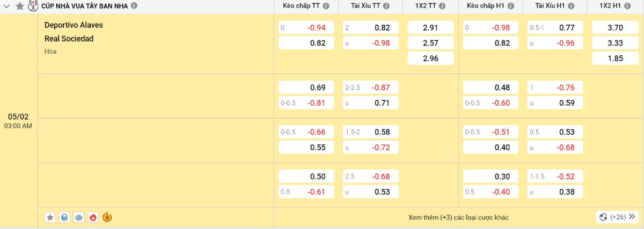Open the Deportivo Alaves team link

[74, 25]
